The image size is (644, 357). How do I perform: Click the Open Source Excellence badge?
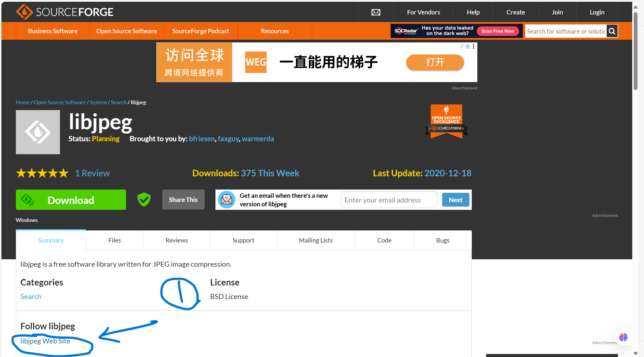[446, 121]
